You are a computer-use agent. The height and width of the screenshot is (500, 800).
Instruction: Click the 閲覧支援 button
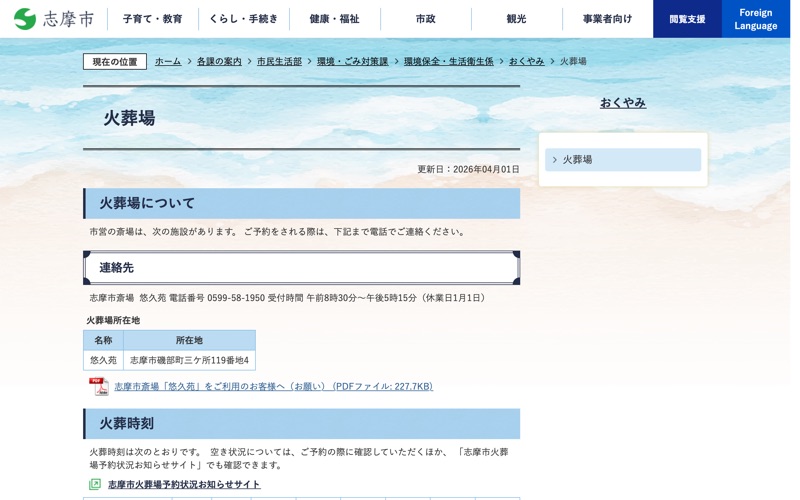pos(687,19)
